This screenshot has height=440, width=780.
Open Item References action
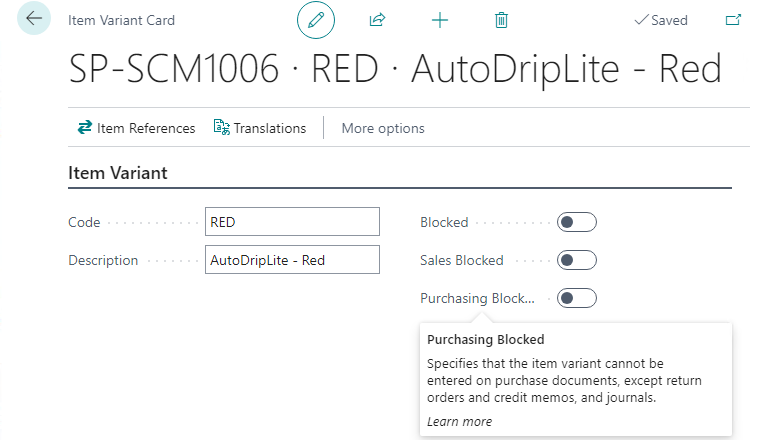[136, 128]
